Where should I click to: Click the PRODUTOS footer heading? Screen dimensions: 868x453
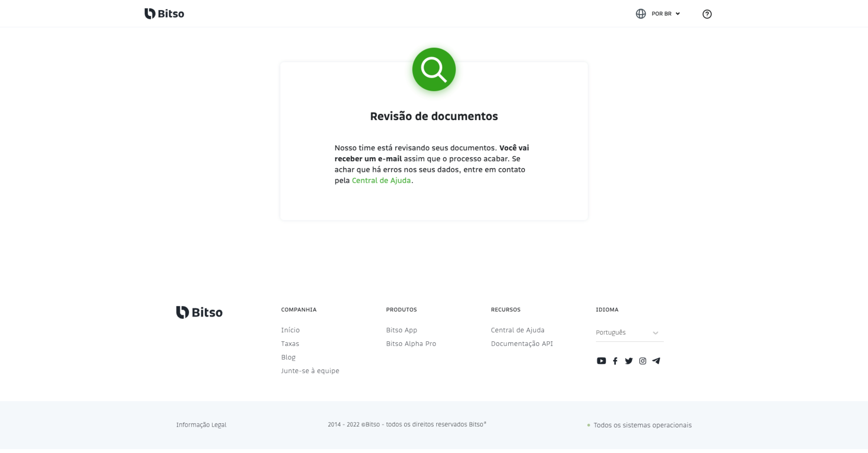click(401, 310)
